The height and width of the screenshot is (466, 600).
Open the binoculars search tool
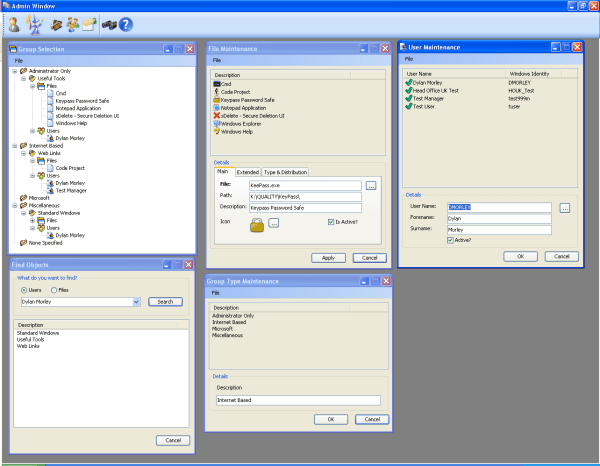point(109,24)
